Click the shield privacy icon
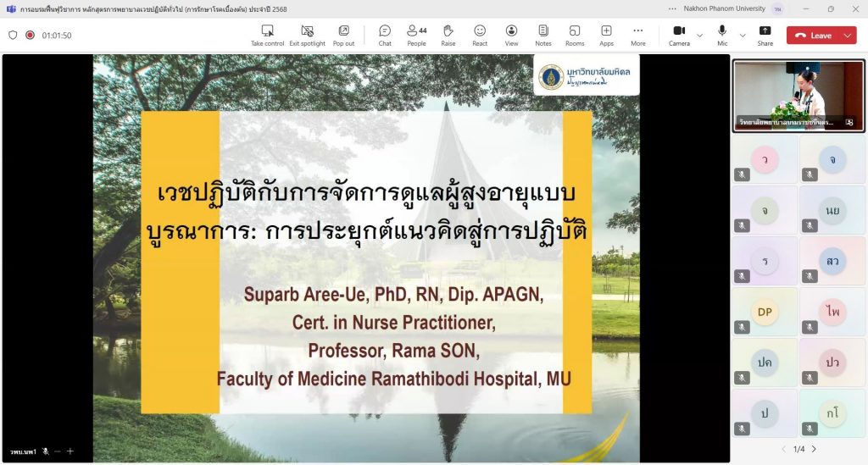868x465 pixels. click(13, 35)
